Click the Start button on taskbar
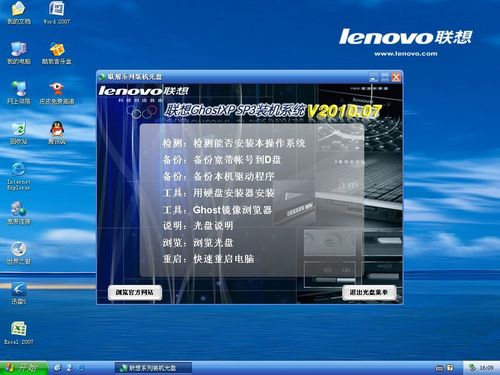The width and height of the screenshot is (500, 375). (23, 368)
